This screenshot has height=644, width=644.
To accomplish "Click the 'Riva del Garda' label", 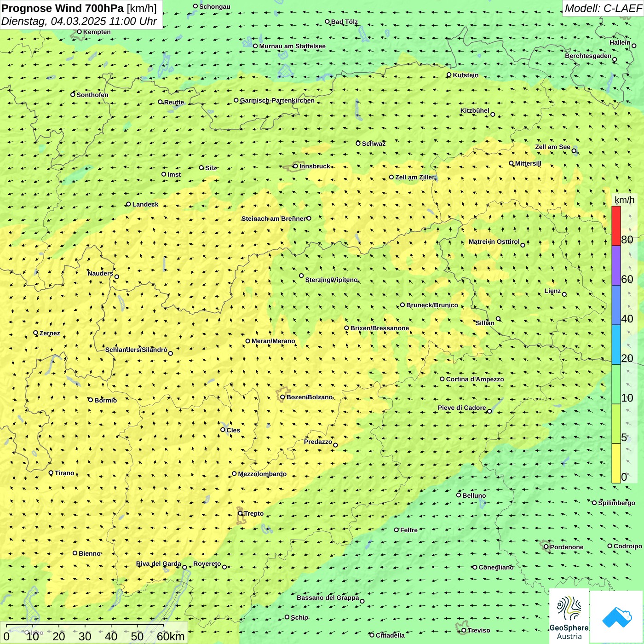I will coord(158,563).
